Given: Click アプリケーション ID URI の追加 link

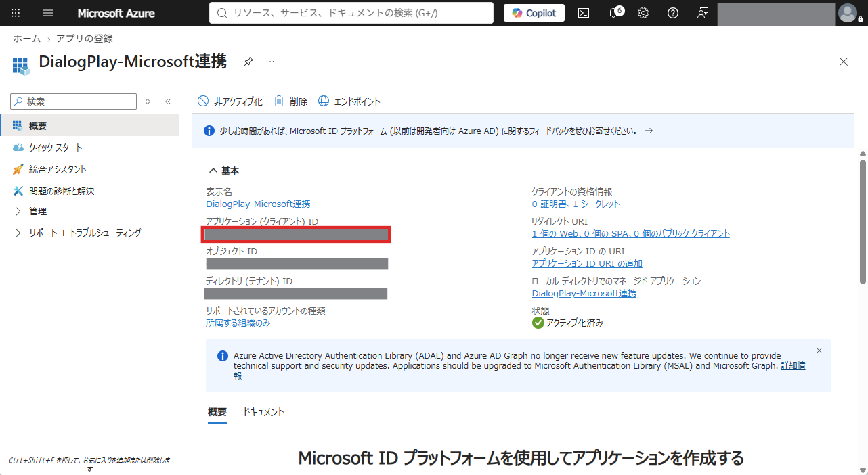Looking at the screenshot, I should tap(587, 263).
